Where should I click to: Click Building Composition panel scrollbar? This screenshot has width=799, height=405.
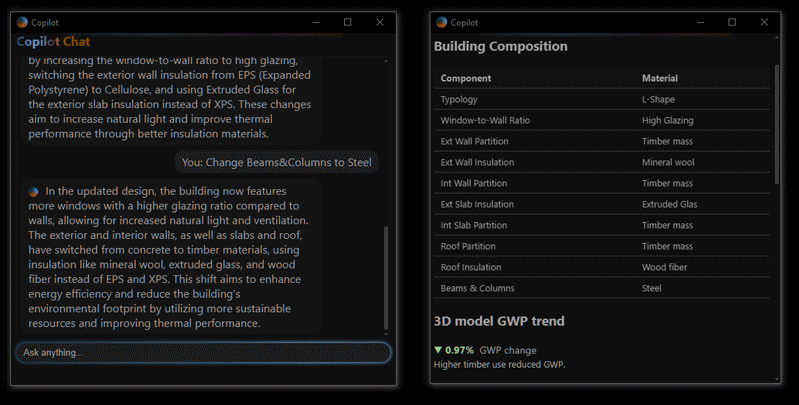776,125
